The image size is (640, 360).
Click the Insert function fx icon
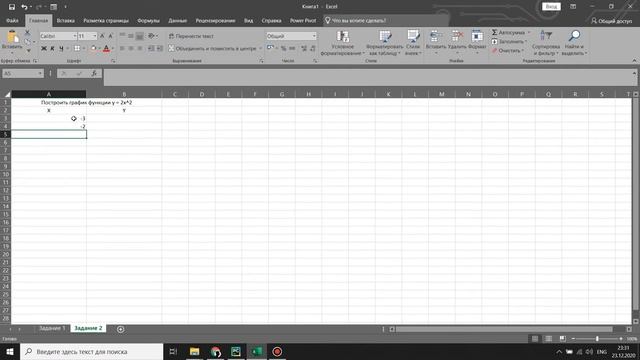[94, 73]
